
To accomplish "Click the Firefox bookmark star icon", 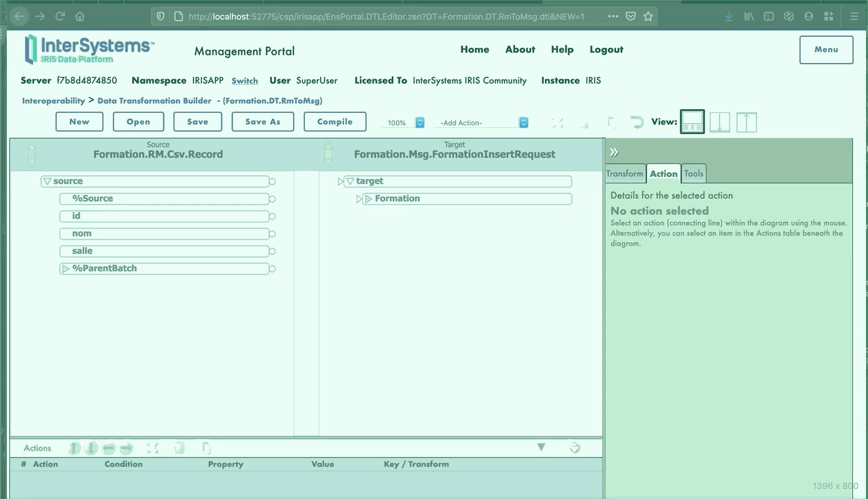I will [x=648, y=17].
